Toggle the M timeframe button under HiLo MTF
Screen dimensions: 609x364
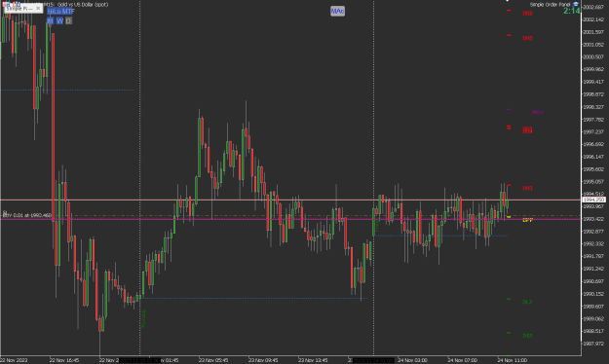[50, 20]
